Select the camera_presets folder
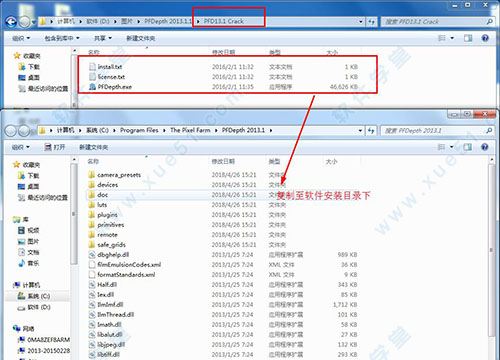500x360 pixels. (x=115, y=175)
